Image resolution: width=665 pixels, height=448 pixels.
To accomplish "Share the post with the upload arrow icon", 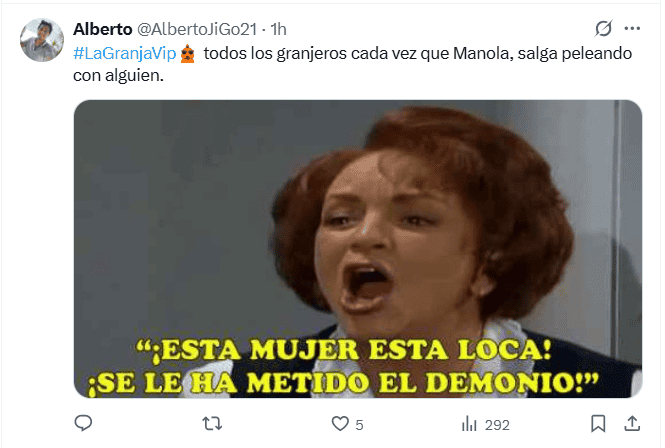I will coord(632,423).
